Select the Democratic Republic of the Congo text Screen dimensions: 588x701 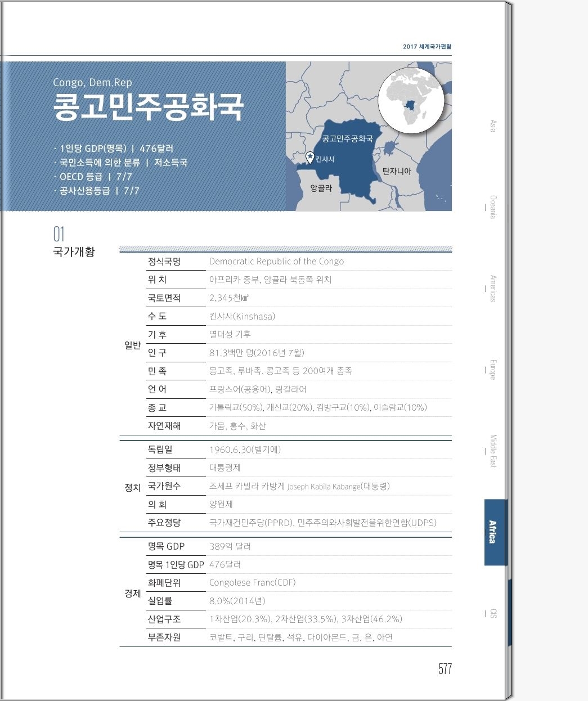click(276, 262)
